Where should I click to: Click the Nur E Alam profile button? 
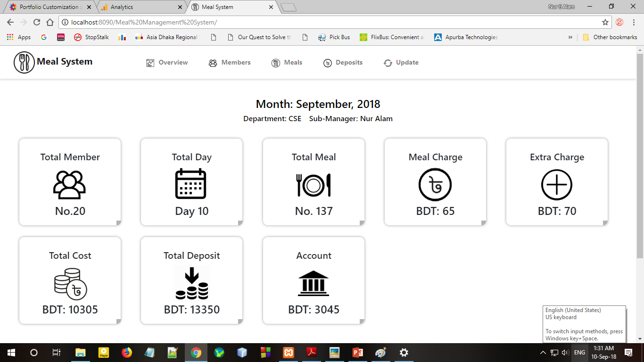click(x=561, y=7)
